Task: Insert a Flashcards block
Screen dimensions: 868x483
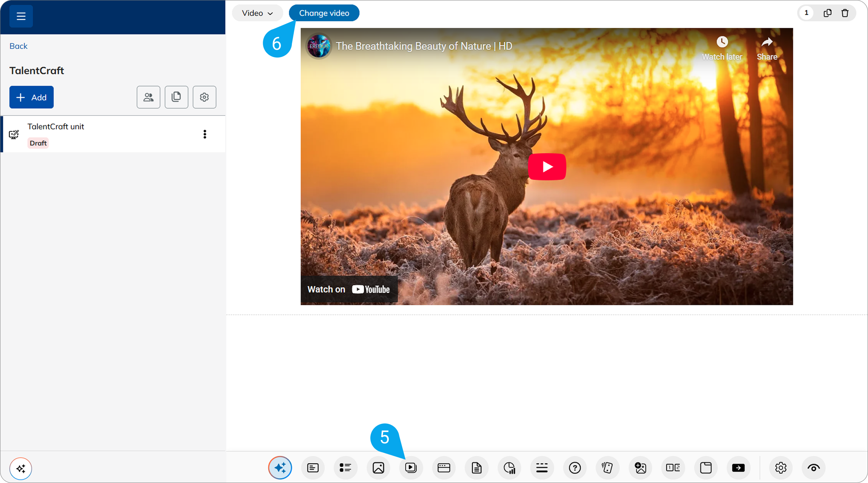Action: click(x=607, y=468)
